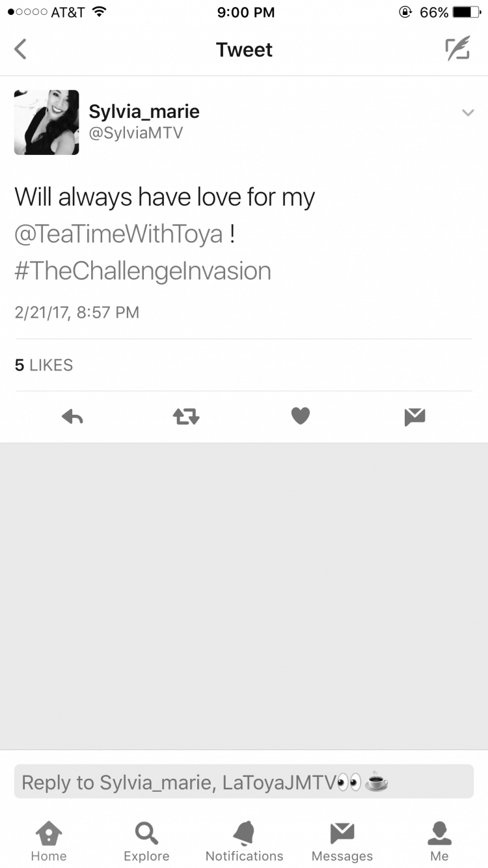
Task: Open the @SylviaMTV handle
Action: coord(136,133)
